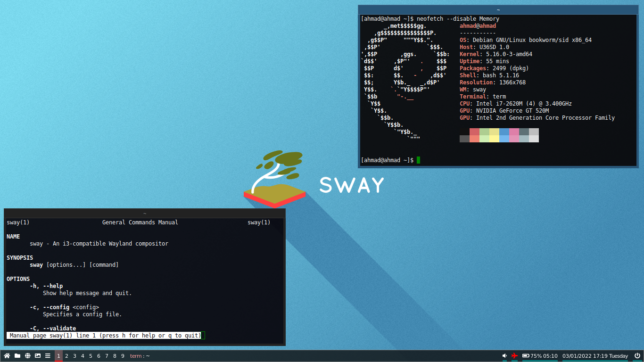Click the 'GPU: NVIDIA GeForce GT 520M' line
This screenshot has width=644, height=362.
504,111
